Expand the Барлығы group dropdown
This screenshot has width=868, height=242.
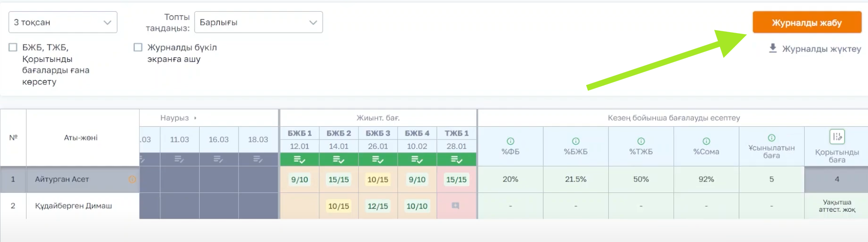[258, 22]
